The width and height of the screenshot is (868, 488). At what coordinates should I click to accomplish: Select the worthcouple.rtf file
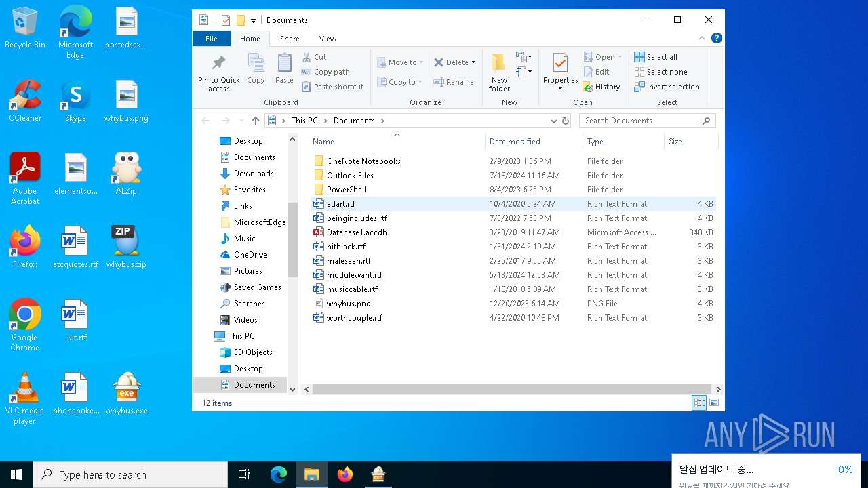point(513,318)
